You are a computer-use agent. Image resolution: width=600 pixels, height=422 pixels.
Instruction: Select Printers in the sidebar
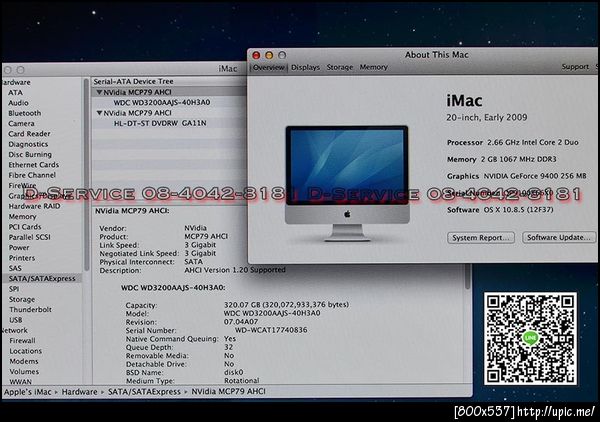pyautogui.click(x=22, y=258)
